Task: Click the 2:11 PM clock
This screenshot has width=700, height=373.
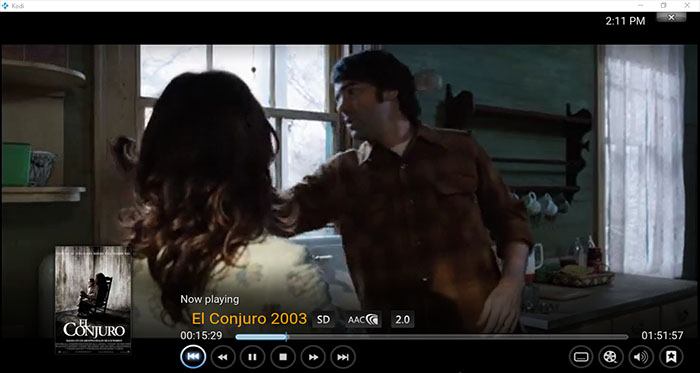Action: pyautogui.click(x=625, y=21)
